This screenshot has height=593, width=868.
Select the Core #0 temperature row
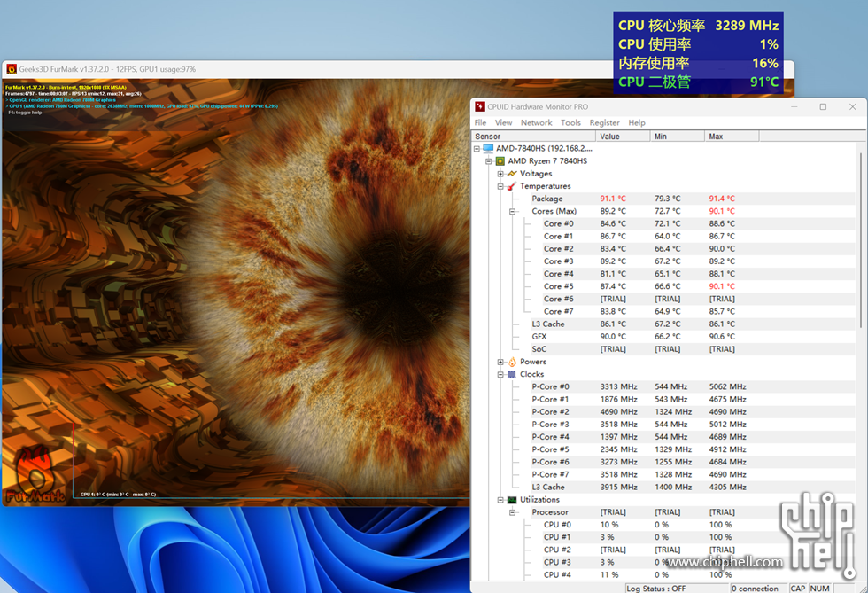coord(663,224)
